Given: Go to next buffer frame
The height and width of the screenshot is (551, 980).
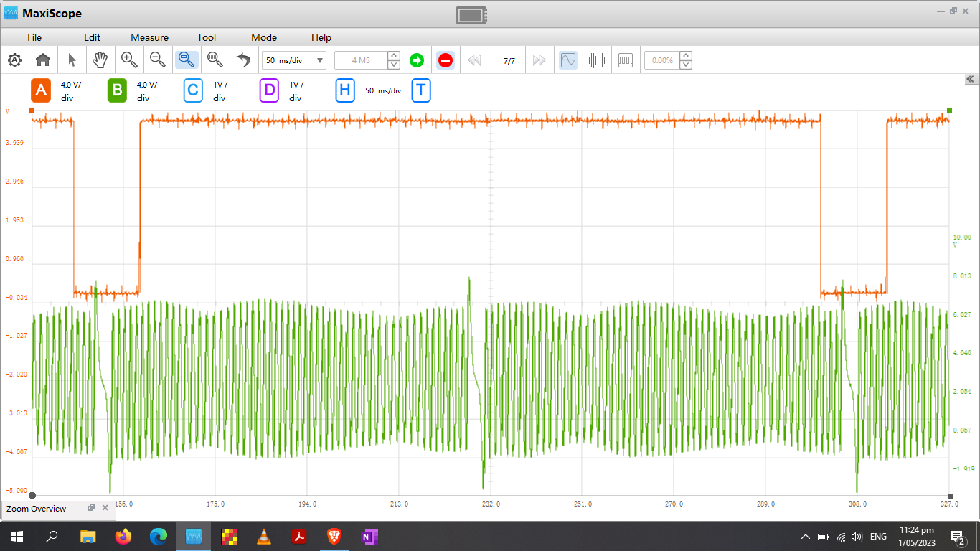Looking at the screenshot, I should (x=539, y=60).
